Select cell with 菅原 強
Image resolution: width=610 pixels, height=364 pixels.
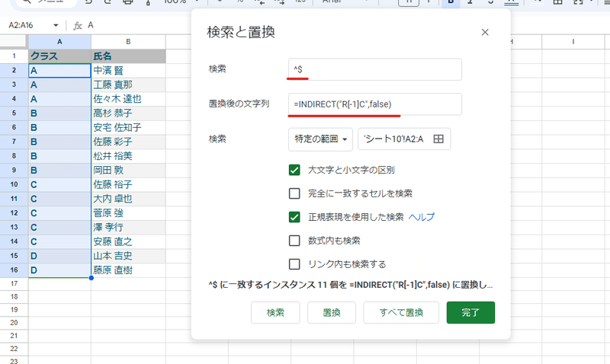[128, 213]
